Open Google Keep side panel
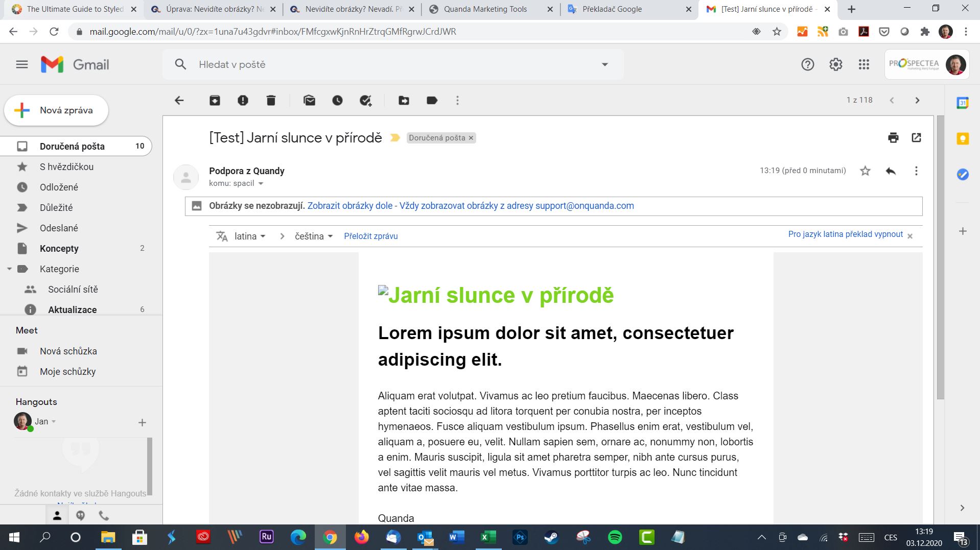This screenshot has height=550, width=980. [x=963, y=138]
